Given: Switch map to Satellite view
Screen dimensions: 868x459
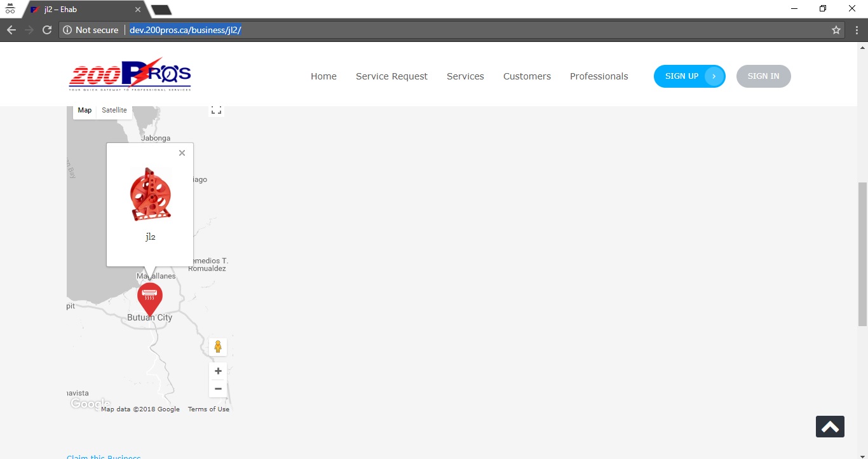Looking at the screenshot, I should (x=114, y=111).
